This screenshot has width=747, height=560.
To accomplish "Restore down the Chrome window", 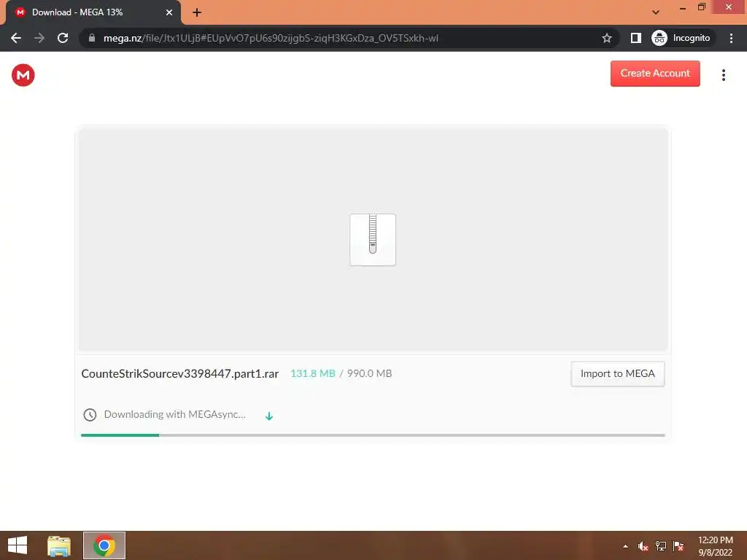I will pyautogui.click(x=701, y=7).
